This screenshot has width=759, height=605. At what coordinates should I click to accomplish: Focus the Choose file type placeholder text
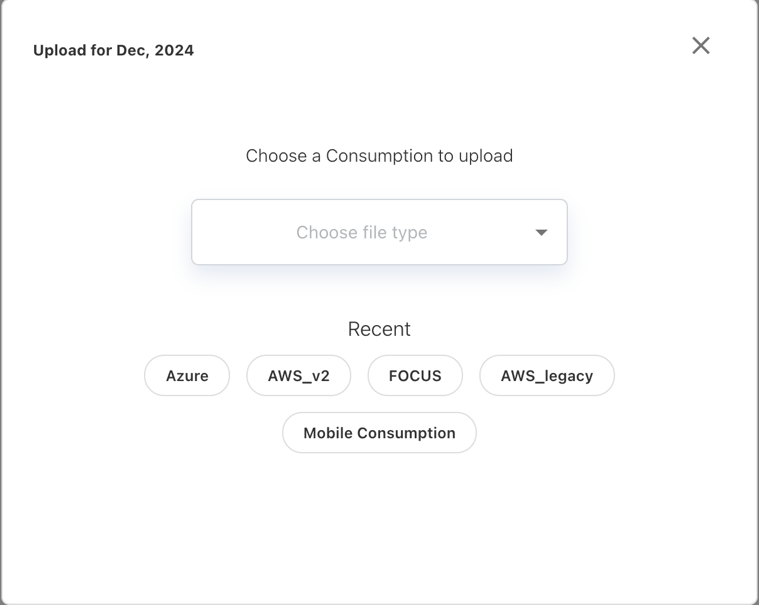coord(361,232)
